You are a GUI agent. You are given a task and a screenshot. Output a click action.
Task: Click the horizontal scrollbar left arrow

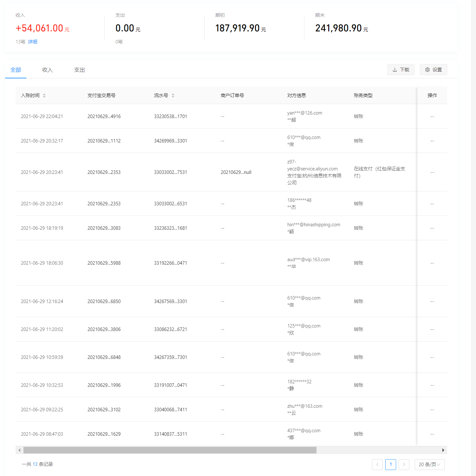point(19,450)
